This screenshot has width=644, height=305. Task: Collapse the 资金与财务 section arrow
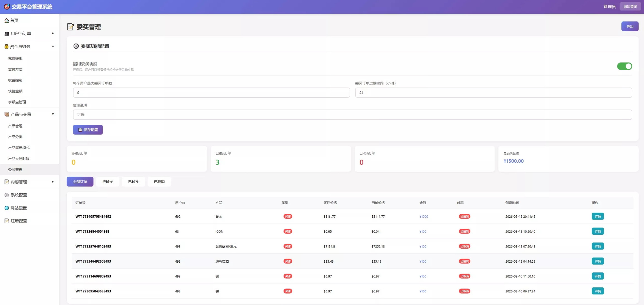pyautogui.click(x=53, y=47)
